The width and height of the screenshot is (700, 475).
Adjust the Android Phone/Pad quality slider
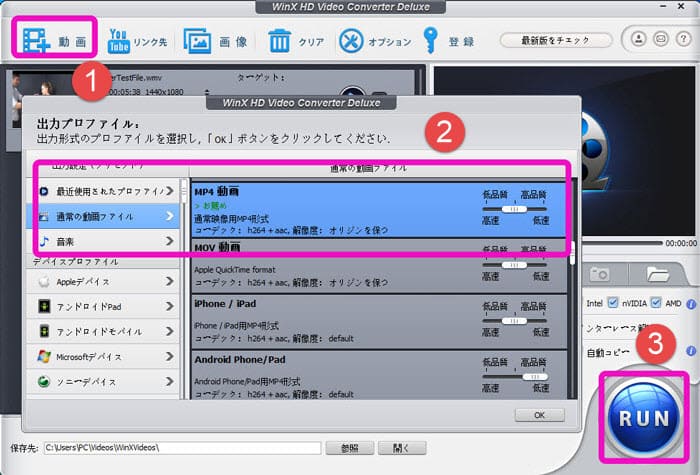tap(514, 377)
